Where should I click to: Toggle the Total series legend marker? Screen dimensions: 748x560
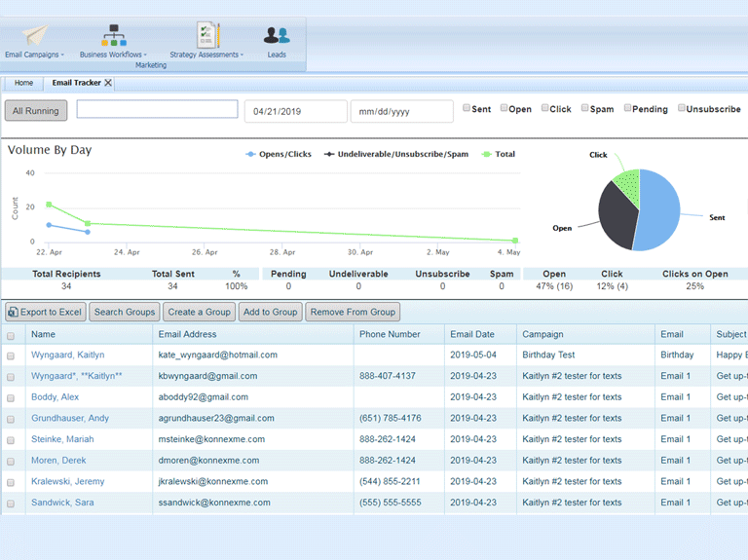click(x=487, y=154)
